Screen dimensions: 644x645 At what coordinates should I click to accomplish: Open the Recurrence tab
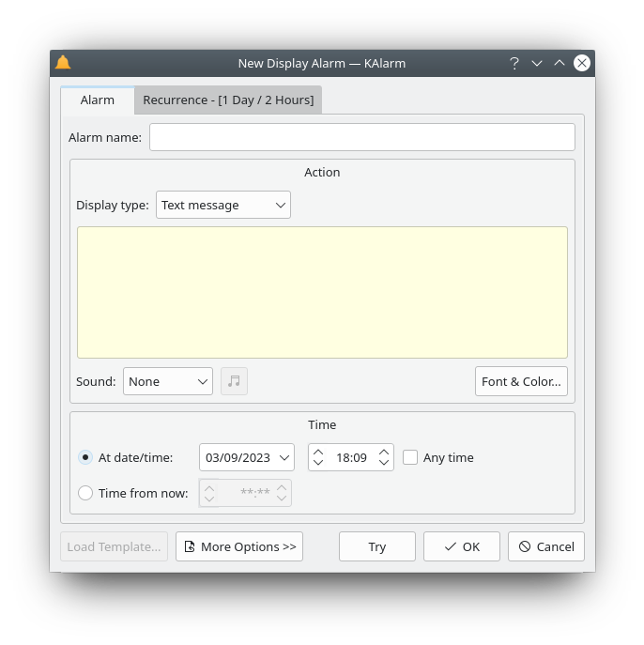point(228,100)
